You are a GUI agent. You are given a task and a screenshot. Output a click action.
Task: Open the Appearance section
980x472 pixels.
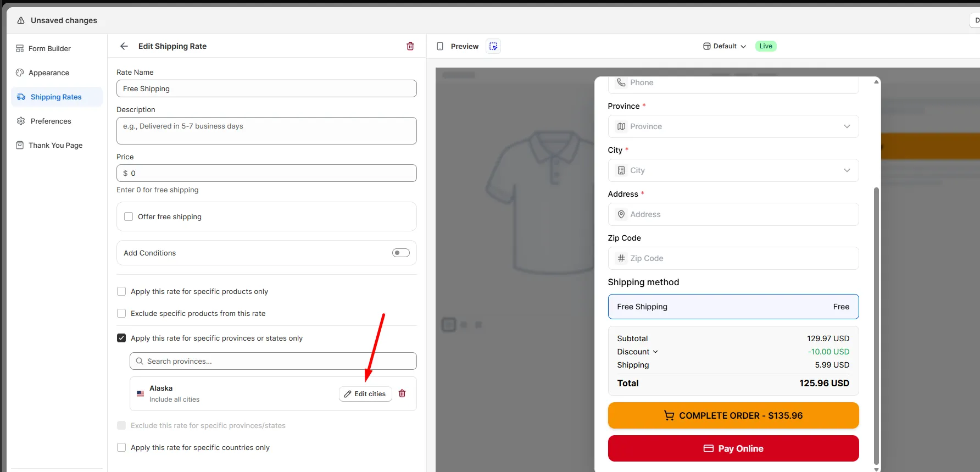click(x=57, y=73)
